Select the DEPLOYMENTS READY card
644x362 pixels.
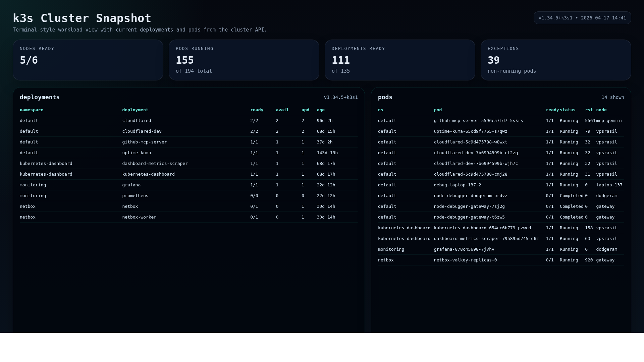[x=400, y=60]
